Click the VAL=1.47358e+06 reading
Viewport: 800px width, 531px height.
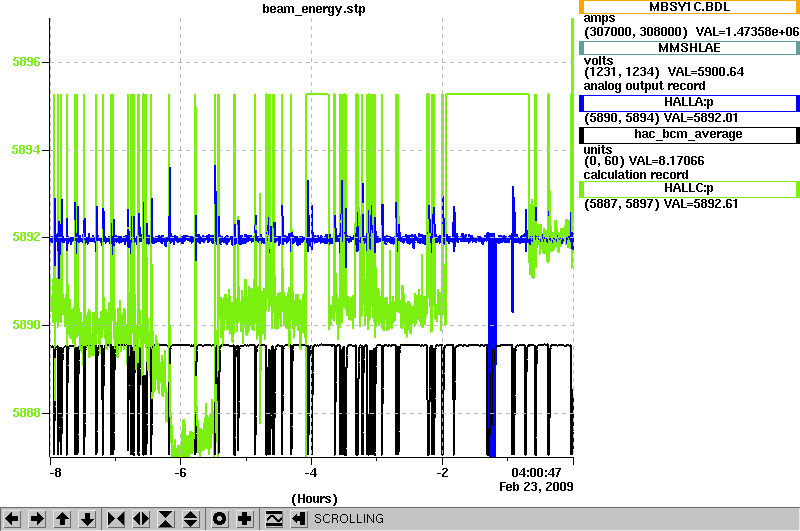pyautogui.click(x=747, y=32)
